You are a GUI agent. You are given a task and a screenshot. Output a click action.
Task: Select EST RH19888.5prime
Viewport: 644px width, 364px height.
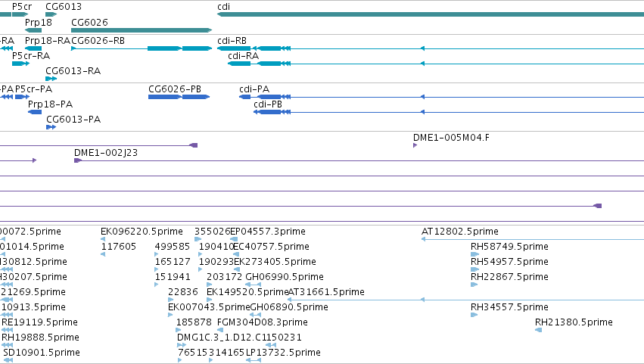41,338
